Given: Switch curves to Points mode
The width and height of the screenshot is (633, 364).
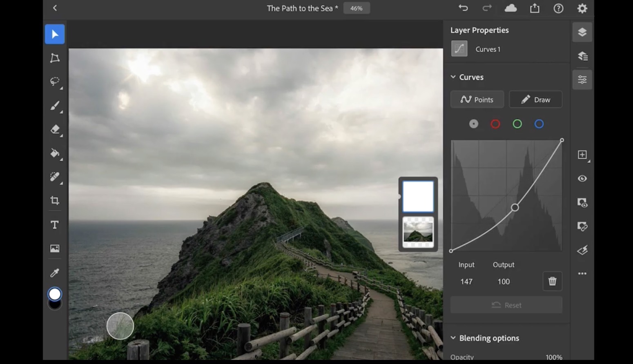Looking at the screenshot, I should (477, 100).
